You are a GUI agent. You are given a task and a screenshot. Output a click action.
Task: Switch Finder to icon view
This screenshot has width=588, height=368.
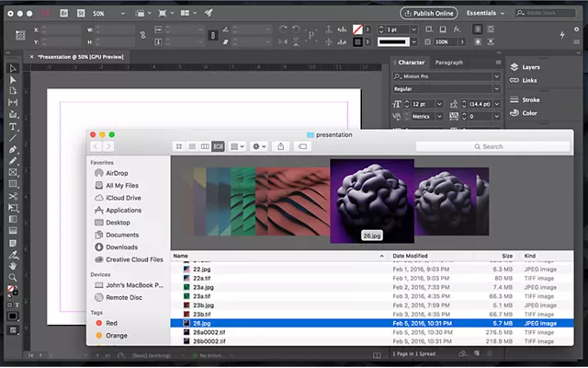tap(179, 146)
